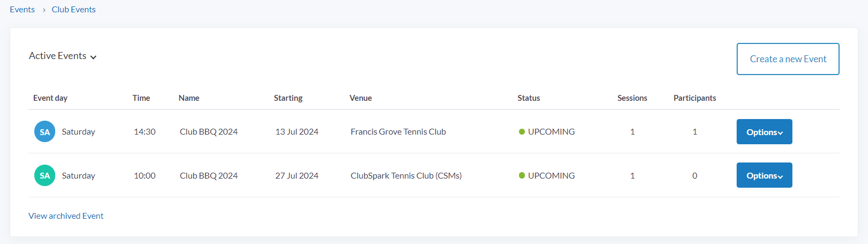
Task: Click the Status column header
Action: [529, 98]
